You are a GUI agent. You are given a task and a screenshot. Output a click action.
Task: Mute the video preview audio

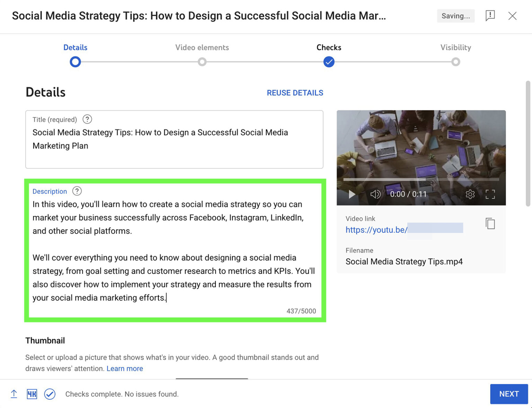tap(375, 194)
